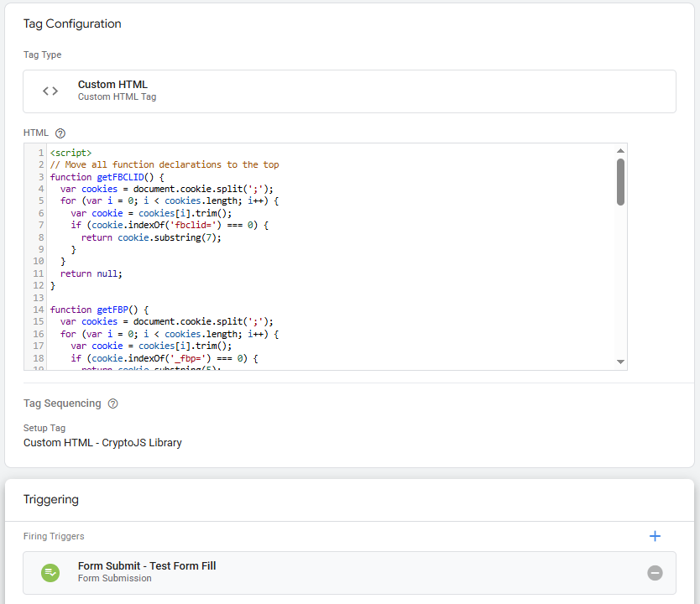Open help for the HTML field
700x604 pixels.
click(x=58, y=133)
